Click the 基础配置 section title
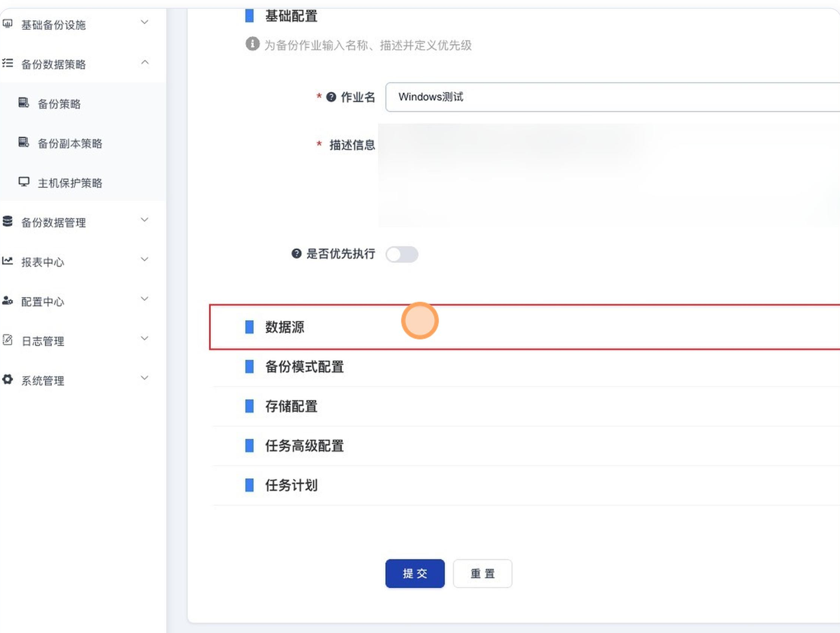The image size is (840, 633). pos(291,16)
